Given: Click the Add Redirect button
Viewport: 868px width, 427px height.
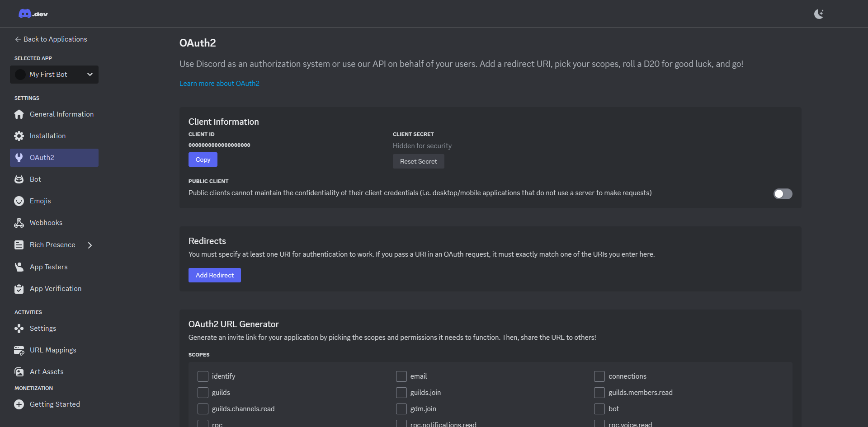Looking at the screenshot, I should [215, 275].
